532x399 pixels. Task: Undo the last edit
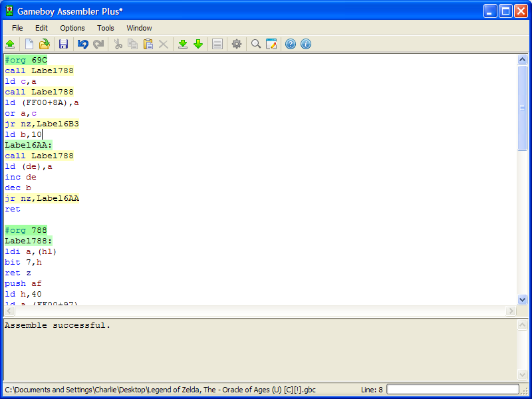(x=82, y=45)
